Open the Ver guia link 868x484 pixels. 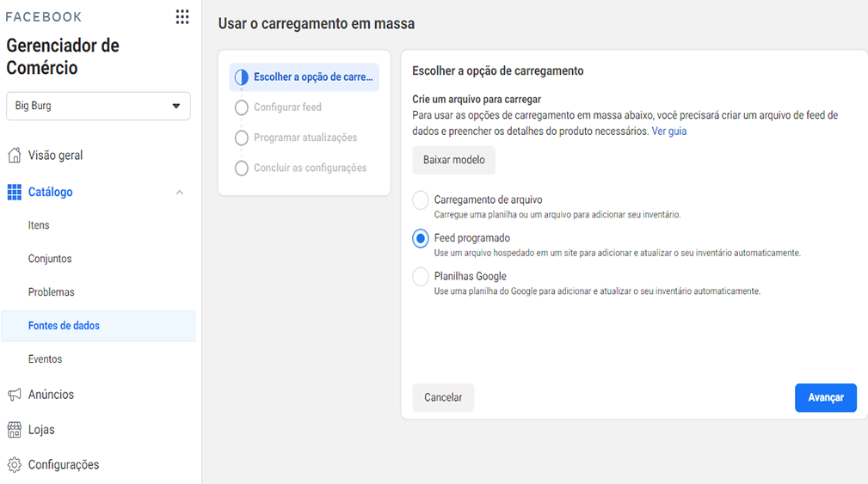[668, 131]
